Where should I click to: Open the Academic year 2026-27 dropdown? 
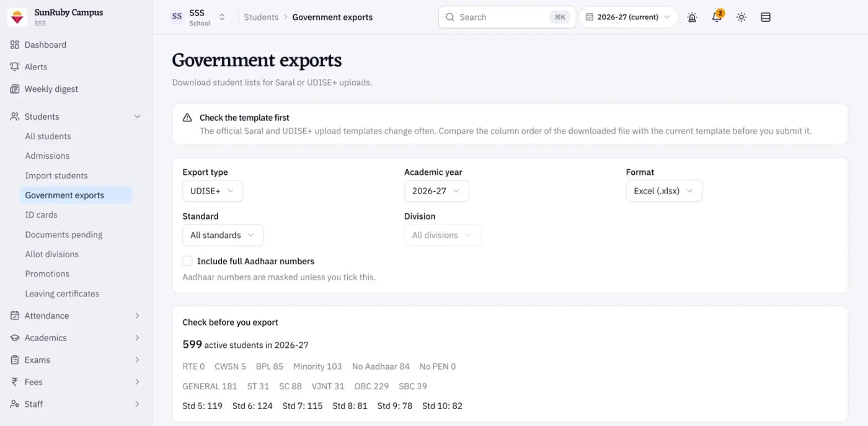(x=436, y=191)
